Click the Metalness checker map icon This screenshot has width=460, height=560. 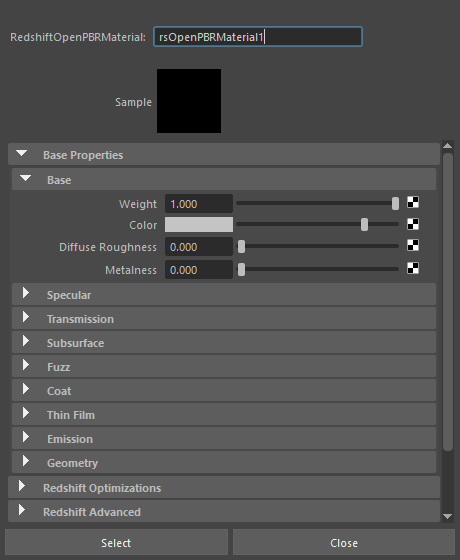pyautogui.click(x=413, y=268)
